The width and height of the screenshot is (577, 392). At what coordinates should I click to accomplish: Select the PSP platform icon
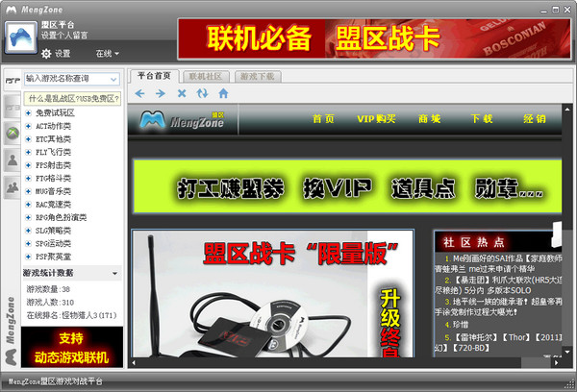(13, 80)
